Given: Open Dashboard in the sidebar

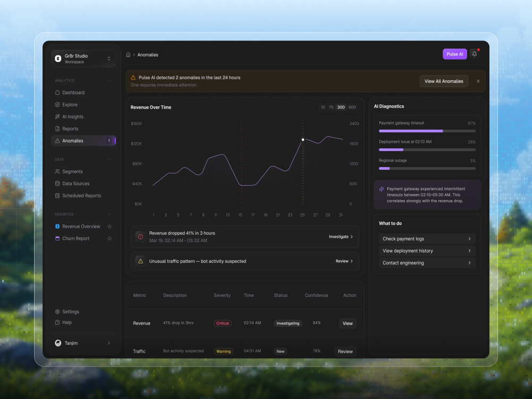Looking at the screenshot, I should [83, 93].
